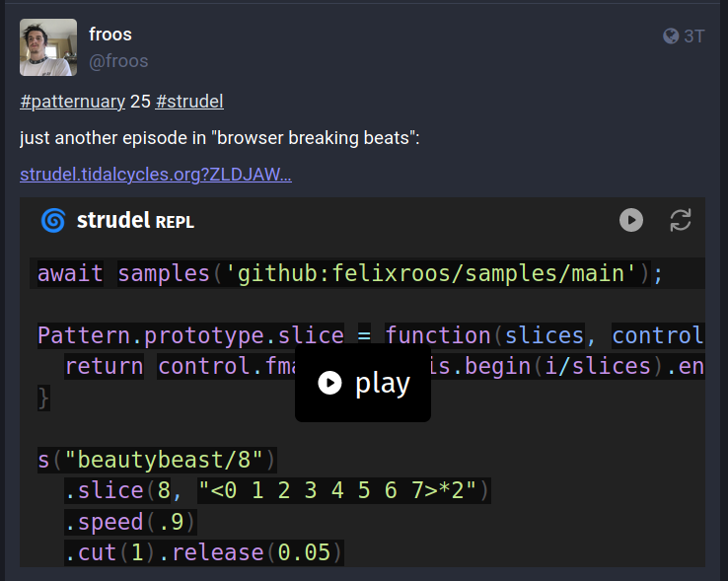The height and width of the screenshot is (581, 728).
Task: Click the strudel spiral logo icon
Action: (x=53, y=220)
